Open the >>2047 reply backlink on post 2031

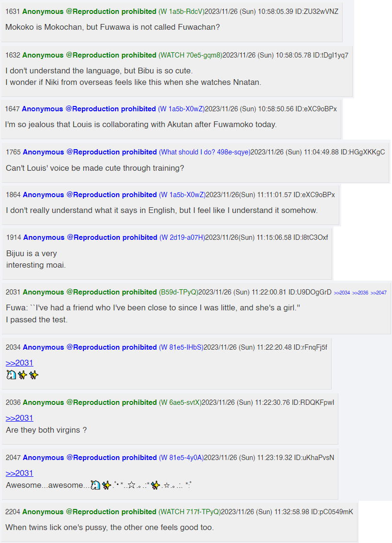point(379,293)
